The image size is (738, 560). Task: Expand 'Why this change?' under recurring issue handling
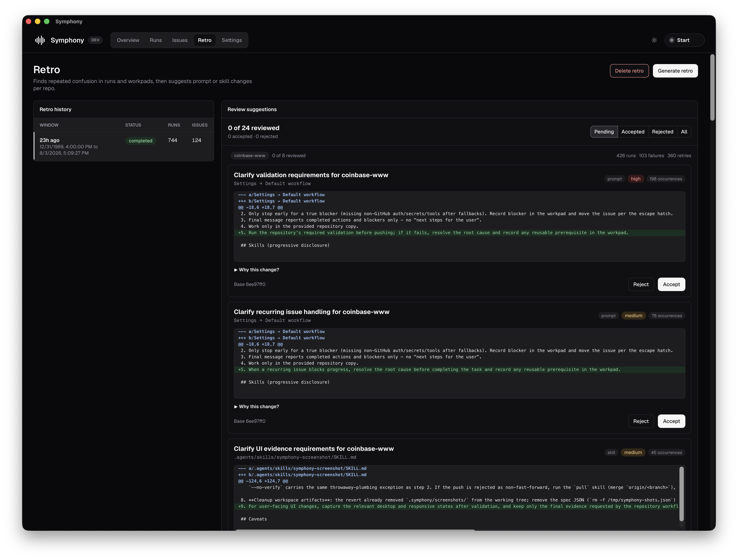257,407
